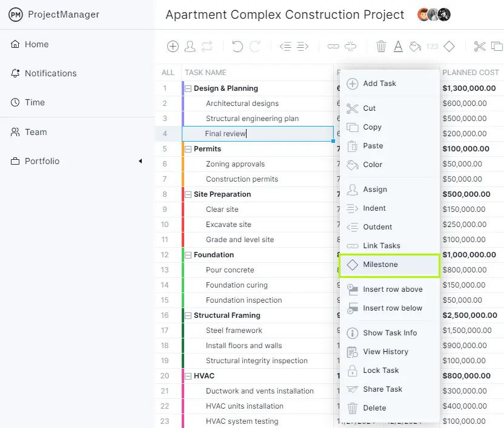This screenshot has width=504, height=428.
Task: Unlink tasks using broken chain icon
Action: pyautogui.click(x=350, y=47)
